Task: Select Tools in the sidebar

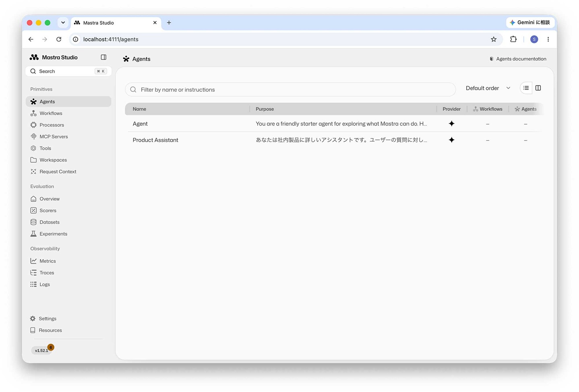Action: click(x=68, y=148)
